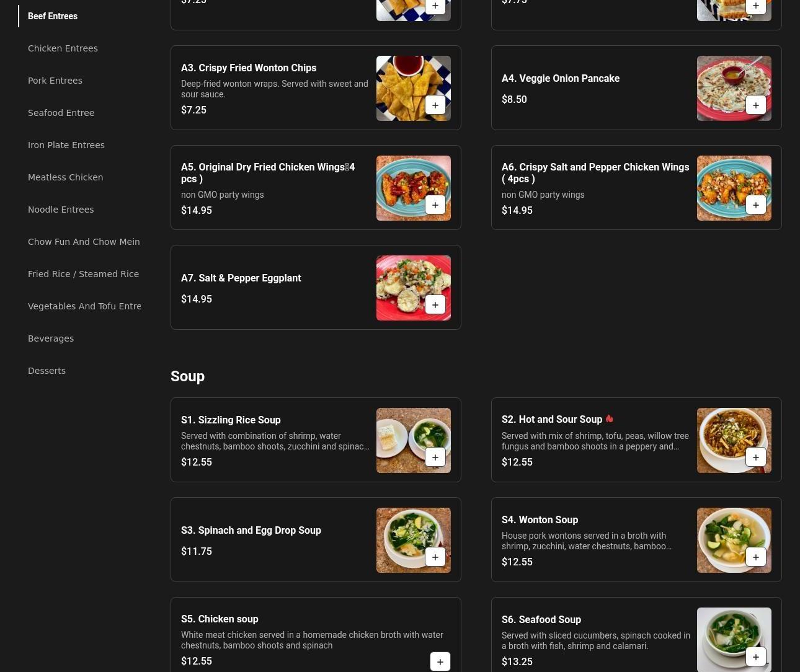Select Chow Fun And Chow Mein category
Screen dimensions: 800x672
pyautogui.click(x=84, y=242)
